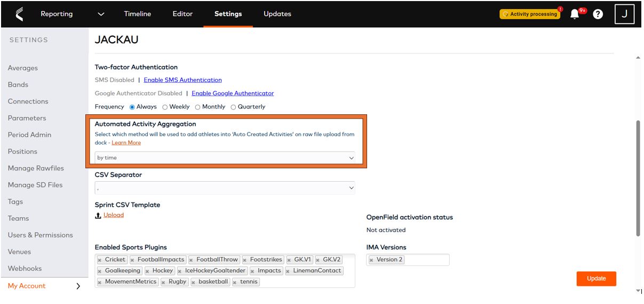Viewport: 644px width, 304px height.
Task: Switch to the Timeline tab
Action: (x=137, y=14)
